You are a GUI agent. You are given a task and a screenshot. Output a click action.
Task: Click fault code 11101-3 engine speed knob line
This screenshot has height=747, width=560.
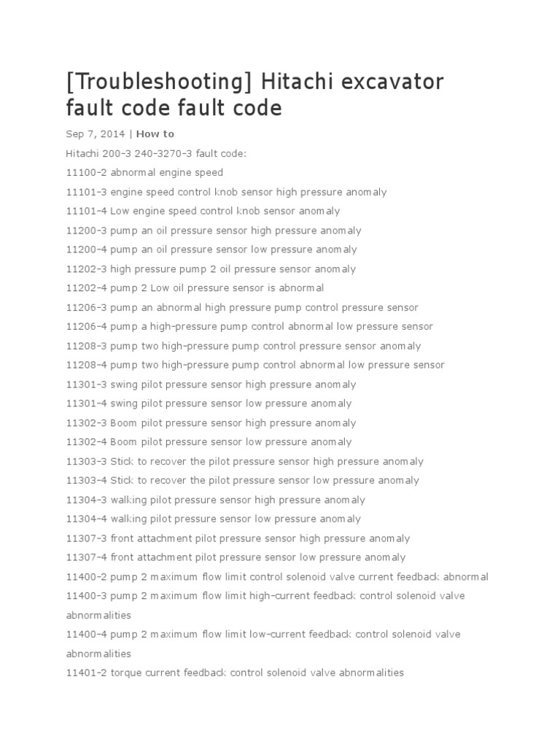point(226,192)
